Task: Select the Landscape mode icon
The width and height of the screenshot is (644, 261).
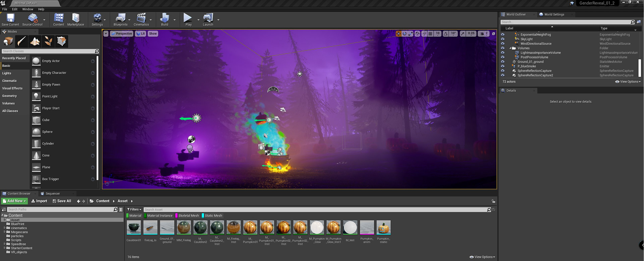Action: pyautogui.click(x=35, y=41)
